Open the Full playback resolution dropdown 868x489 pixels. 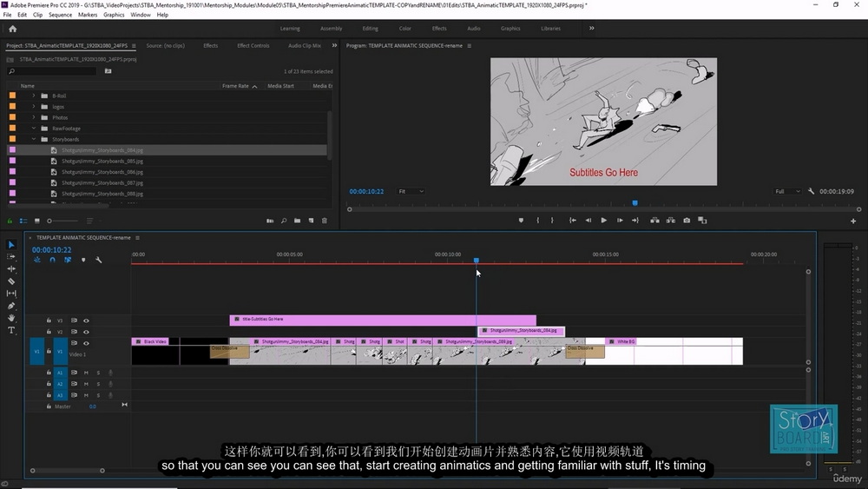[788, 192]
